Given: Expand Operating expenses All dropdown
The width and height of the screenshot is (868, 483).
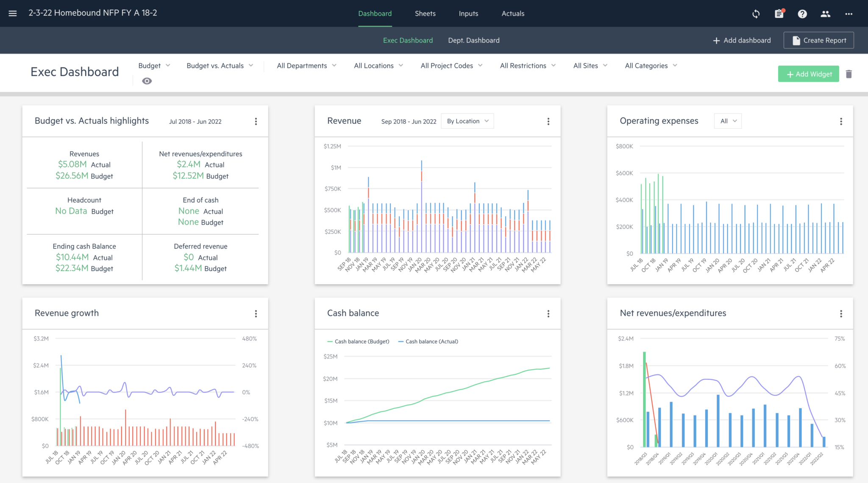Looking at the screenshot, I should click(728, 121).
